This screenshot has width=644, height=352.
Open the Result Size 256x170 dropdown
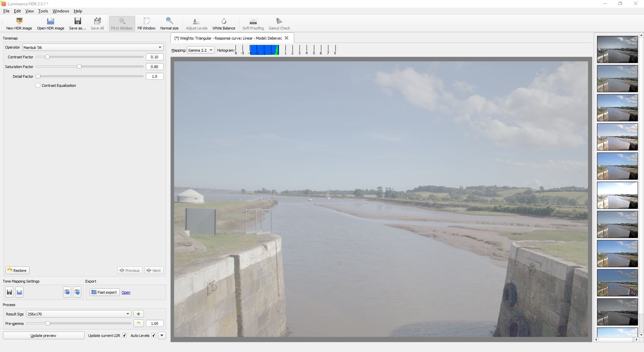78,314
